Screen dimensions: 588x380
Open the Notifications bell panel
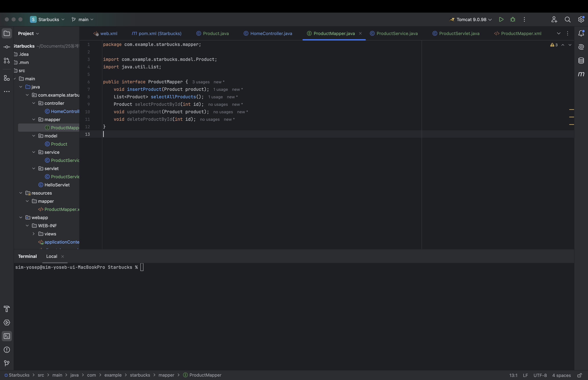click(x=581, y=33)
